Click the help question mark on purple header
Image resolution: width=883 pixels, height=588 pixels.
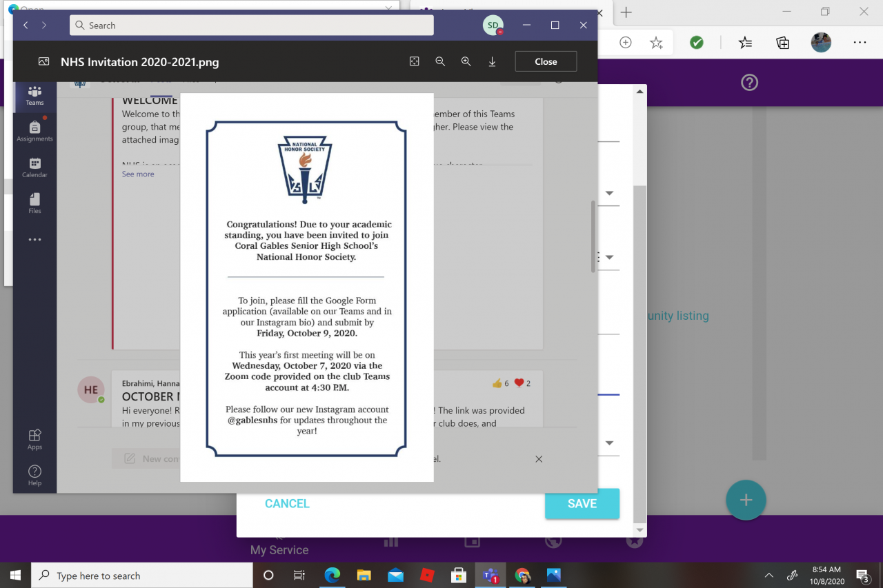coord(749,83)
